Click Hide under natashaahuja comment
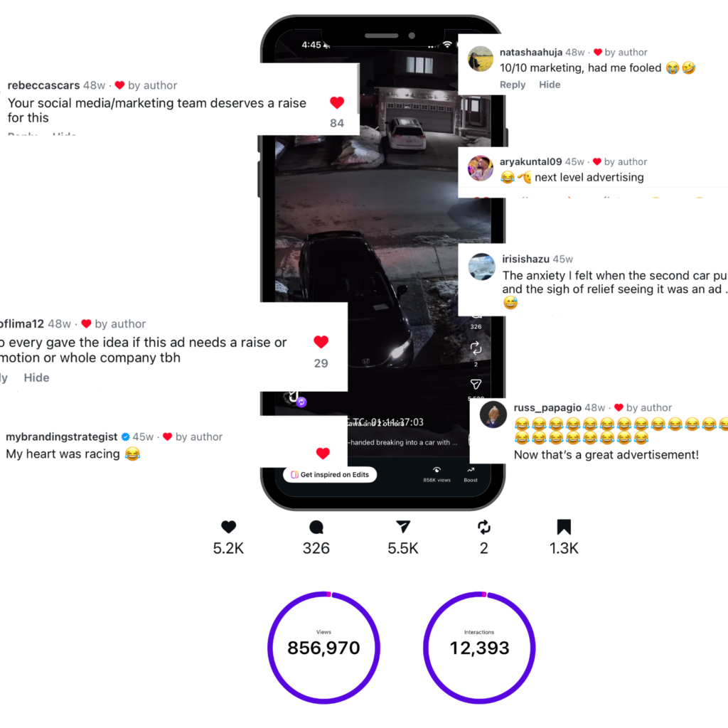728x728 pixels. click(550, 85)
